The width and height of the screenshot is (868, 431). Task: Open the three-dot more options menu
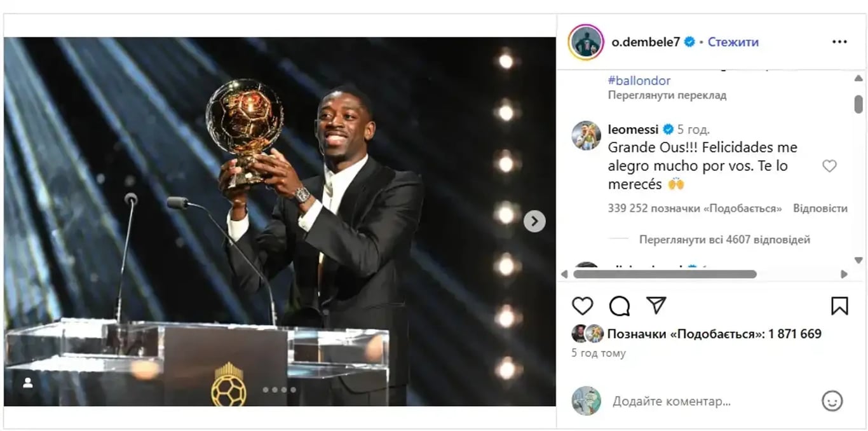(839, 42)
